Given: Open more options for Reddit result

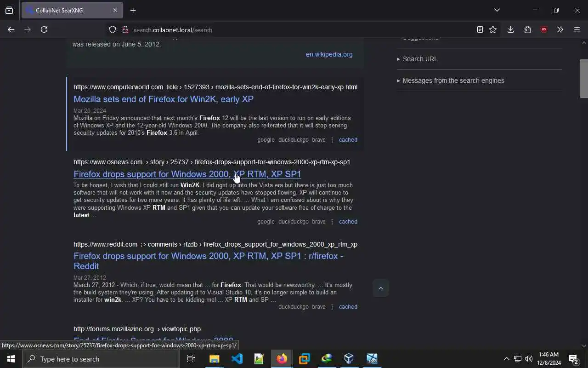Looking at the screenshot, I should [332, 307].
